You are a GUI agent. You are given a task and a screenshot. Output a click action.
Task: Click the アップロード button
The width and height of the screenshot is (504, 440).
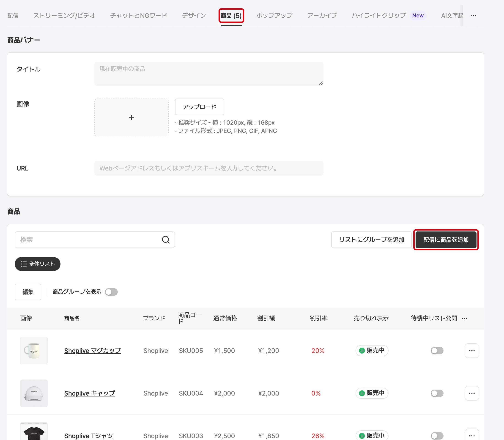click(x=199, y=107)
